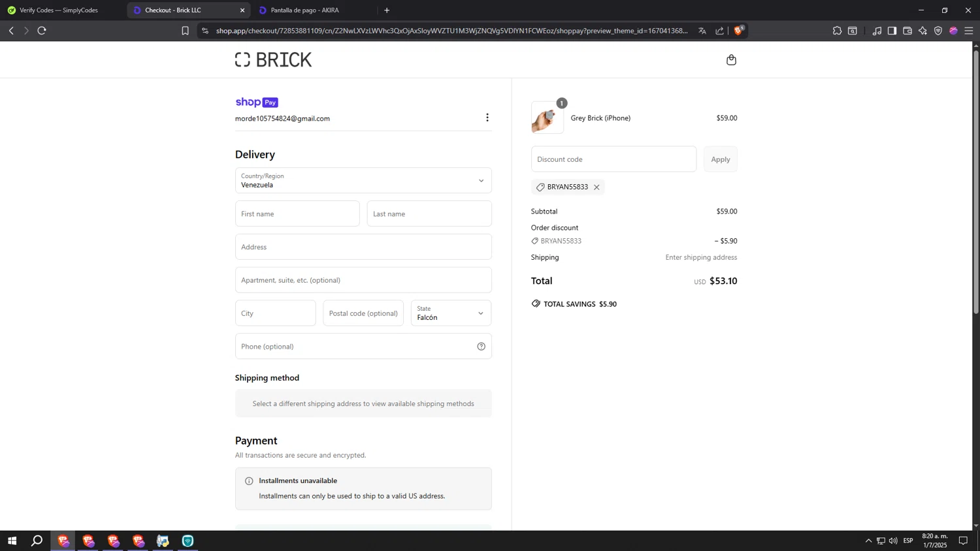980x551 pixels.
Task: Click the translate page icon
Action: (x=702, y=31)
